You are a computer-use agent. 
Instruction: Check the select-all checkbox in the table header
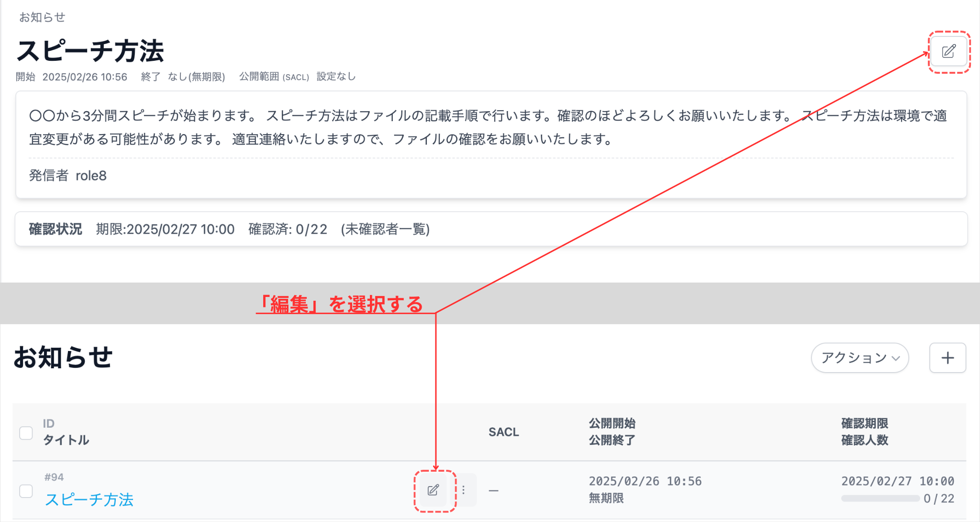click(26, 432)
